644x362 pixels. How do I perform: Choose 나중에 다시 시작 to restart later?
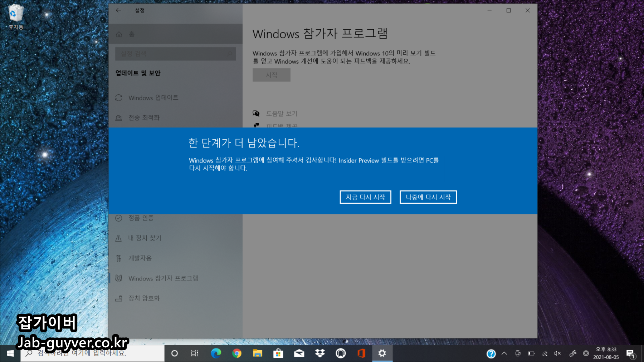tap(428, 197)
